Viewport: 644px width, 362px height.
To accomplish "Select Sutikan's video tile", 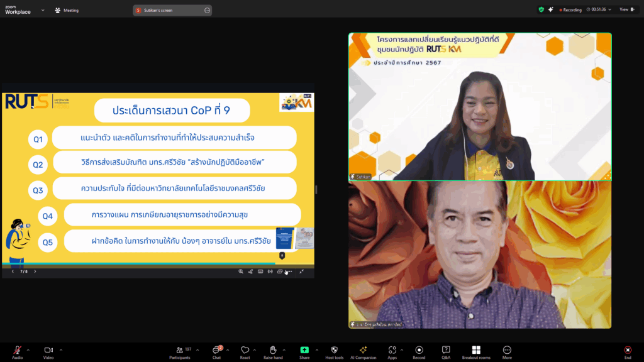I will (480, 107).
